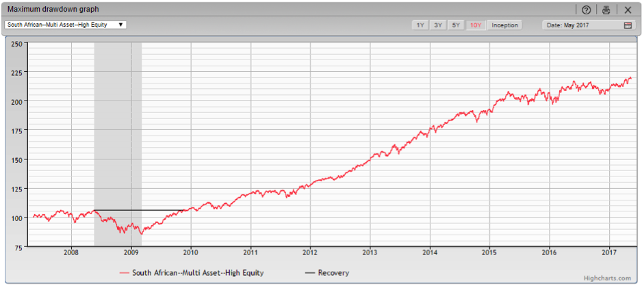Click the dropdown arrow of category selector
644x286 pixels.
[x=120, y=25]
